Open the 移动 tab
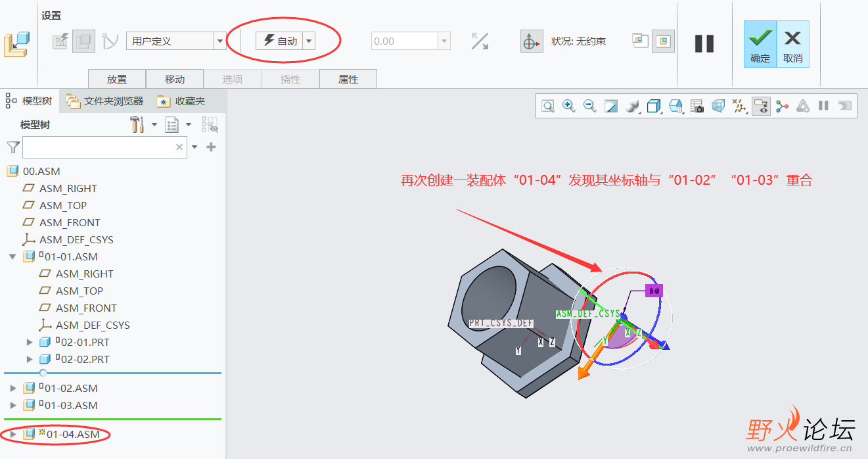868x459 pixels. (175, 79)
